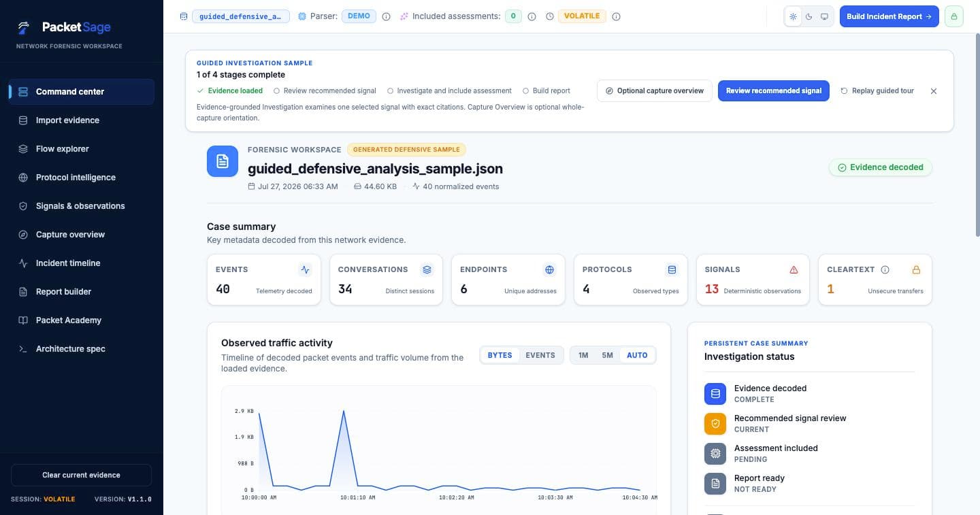Click the Evidence decoded status badge
Screen dimensions: 980x515
(x=880, y=167)
